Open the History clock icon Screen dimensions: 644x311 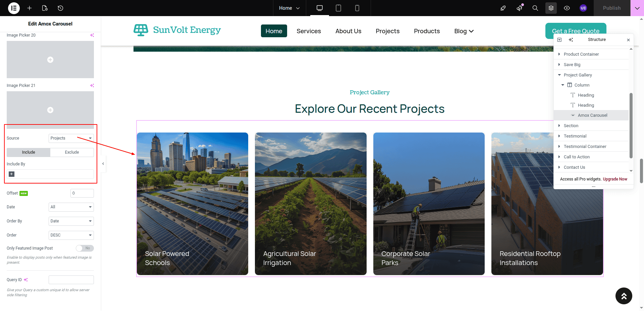click(60, 8)
